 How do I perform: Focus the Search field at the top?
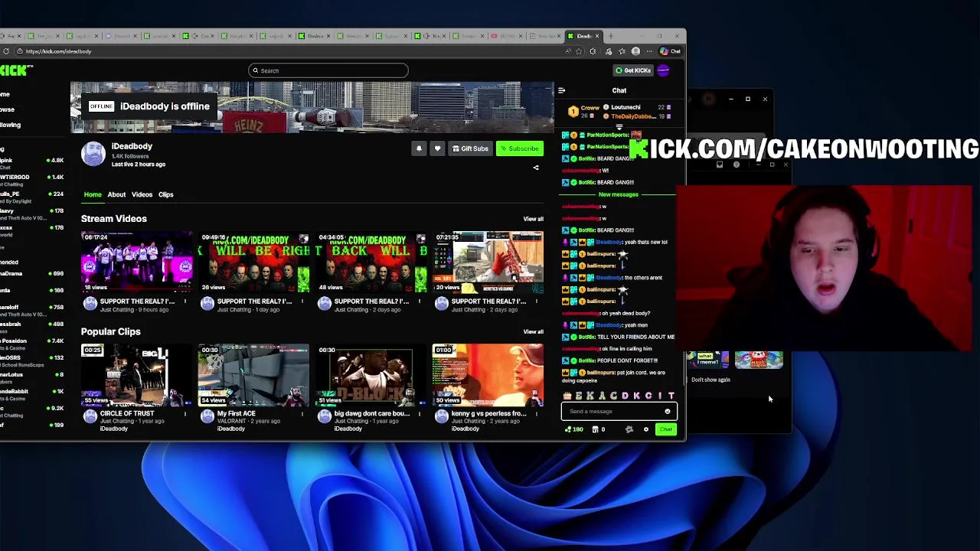pos(328,70)
